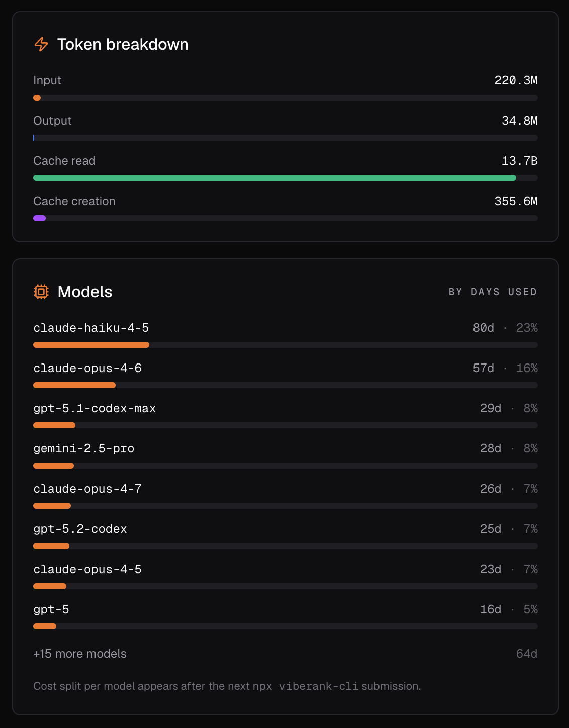Click the lightning bolt Token breakdown icon
The height and width of the screenshot is (728, 569).
tap(41, 44)
